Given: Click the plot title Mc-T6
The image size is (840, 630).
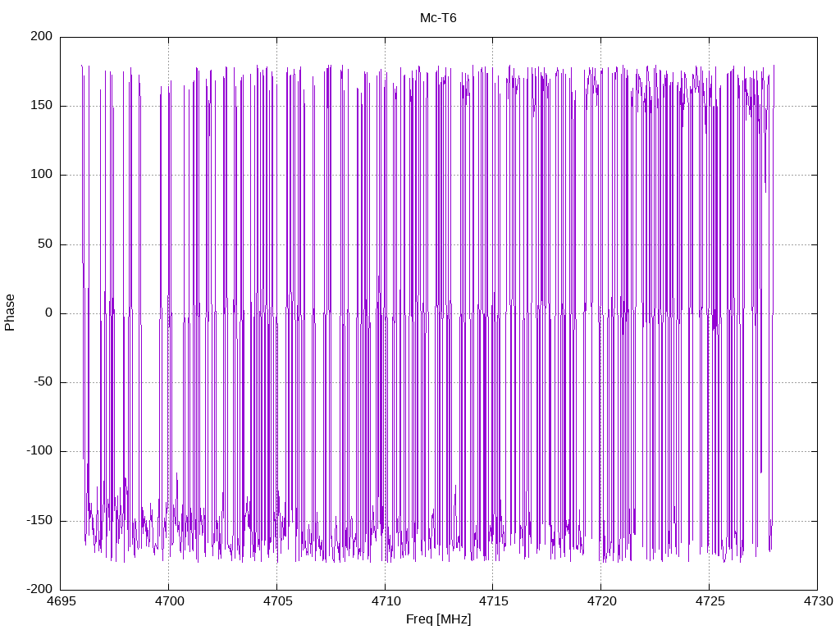Looking at the screenshot, I should [438, 18].
